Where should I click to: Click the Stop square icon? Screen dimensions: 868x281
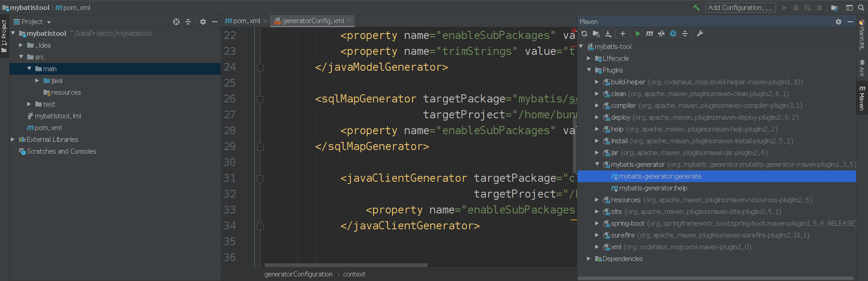point(820,8)
